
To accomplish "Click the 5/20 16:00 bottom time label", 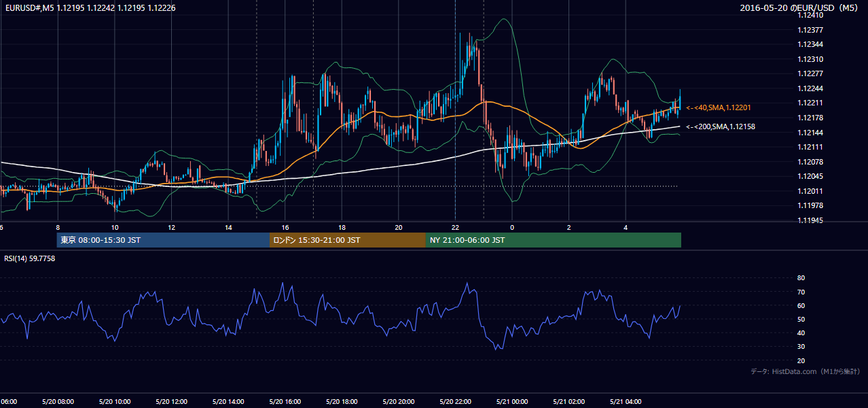I will click(x=285, y=402).
